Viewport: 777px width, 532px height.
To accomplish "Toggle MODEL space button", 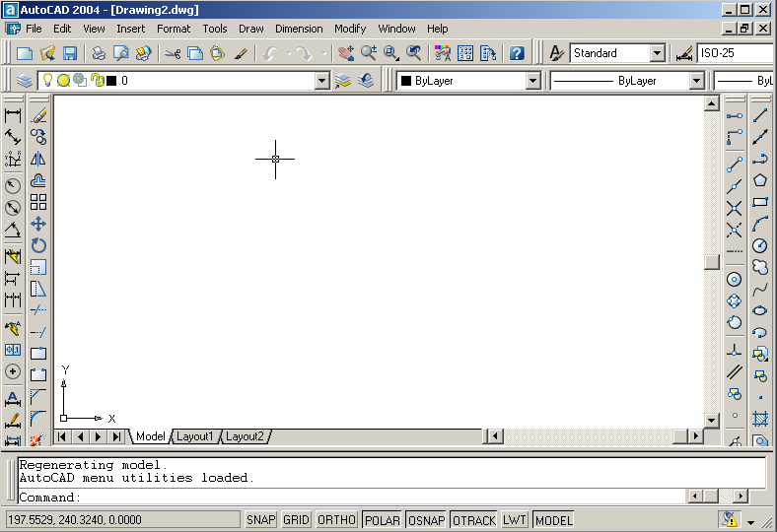I will tap(554, 520).
